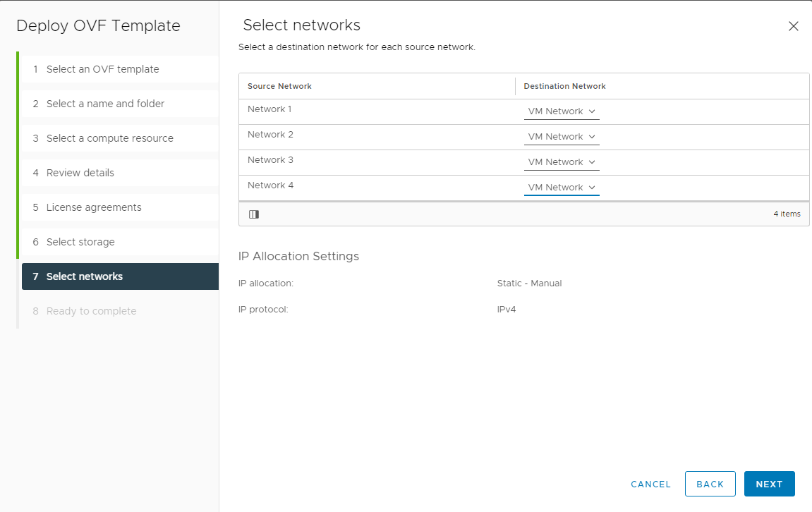Open the Network 2 destination network dropdown

click(562, 136)
